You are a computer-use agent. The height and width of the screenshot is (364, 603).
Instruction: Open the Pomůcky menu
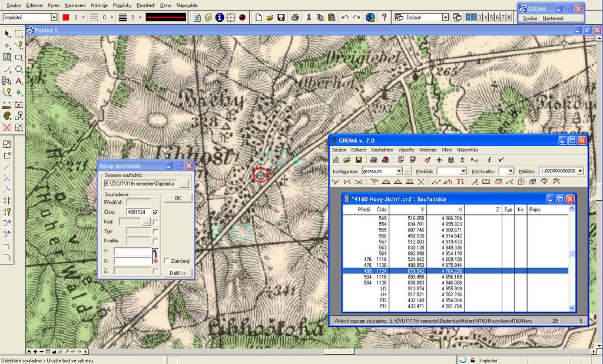tap(122, 5)
